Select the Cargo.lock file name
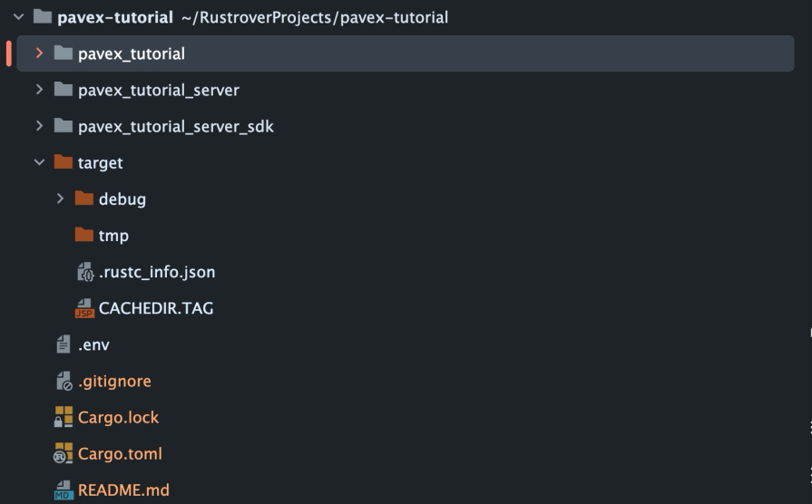The width and height of the screenshot is (812, 504). 118,417
